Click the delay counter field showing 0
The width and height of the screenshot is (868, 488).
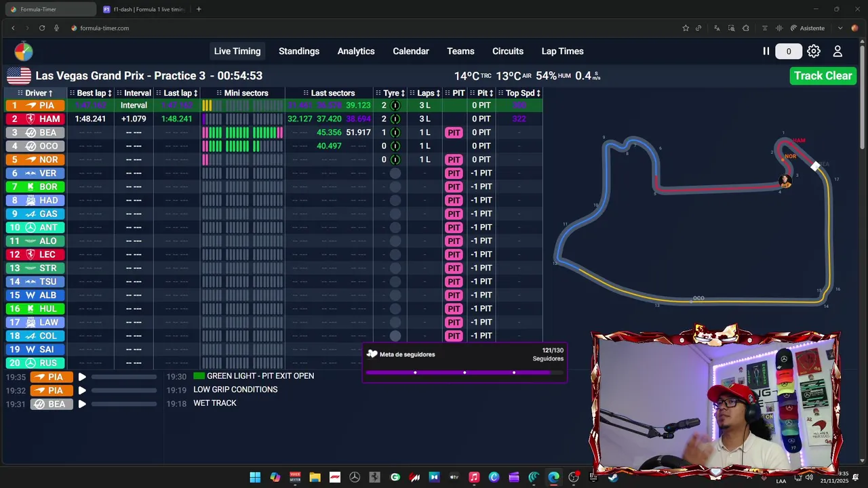789,52
